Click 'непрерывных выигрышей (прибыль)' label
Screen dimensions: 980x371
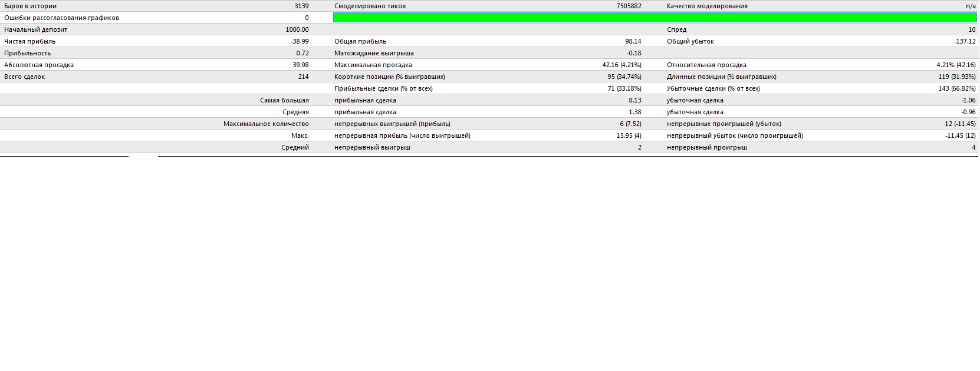click(x=392, y=124)
